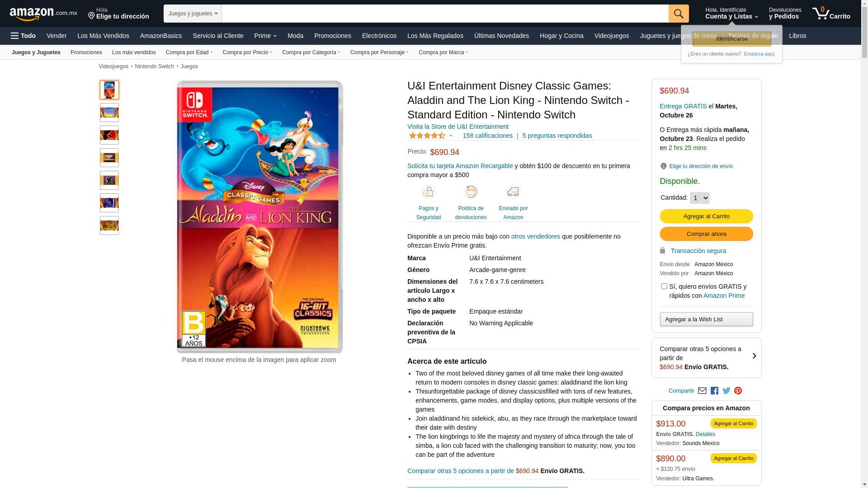Check the Amazon Prime free shipping checkbox
Screen dimensions: 868x488
664,286
